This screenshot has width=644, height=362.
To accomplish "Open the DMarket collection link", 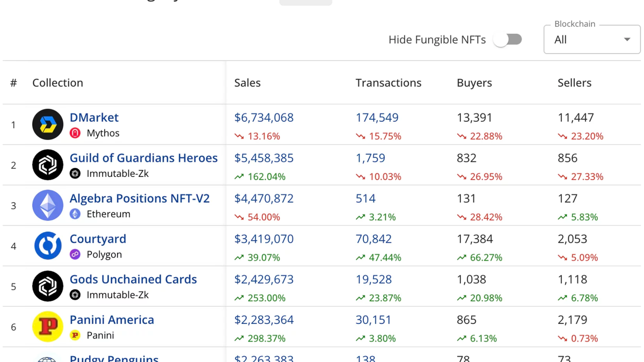I will click(94, 117).
